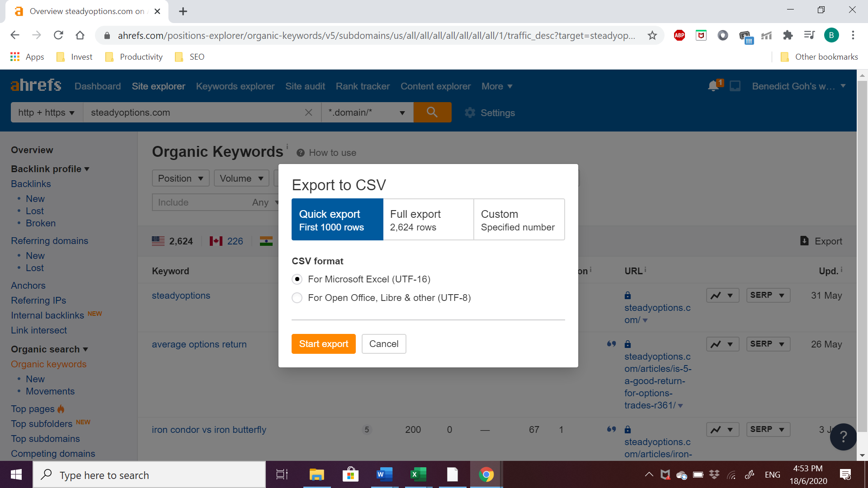
Task: Open the Volume filter dropdown
Action: (x=241, y=178)
